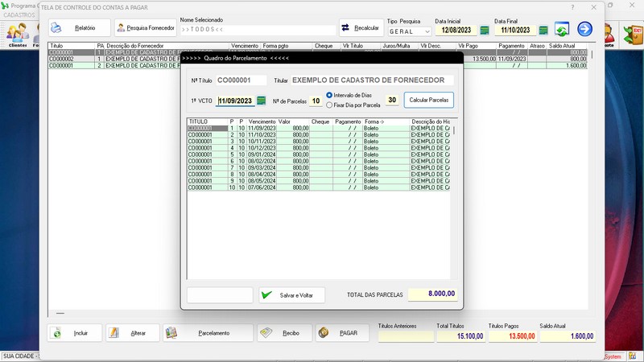Click the Nº de Parcelas field
The image size is (644, 362).
(316, 101)
